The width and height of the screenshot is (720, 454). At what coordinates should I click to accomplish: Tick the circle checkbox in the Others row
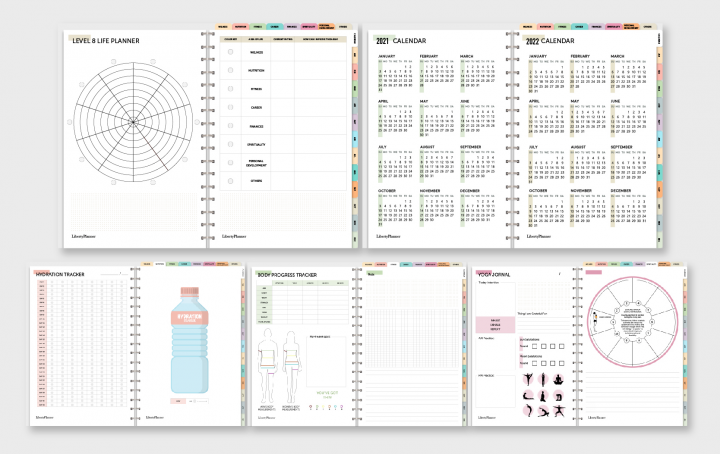231,181
